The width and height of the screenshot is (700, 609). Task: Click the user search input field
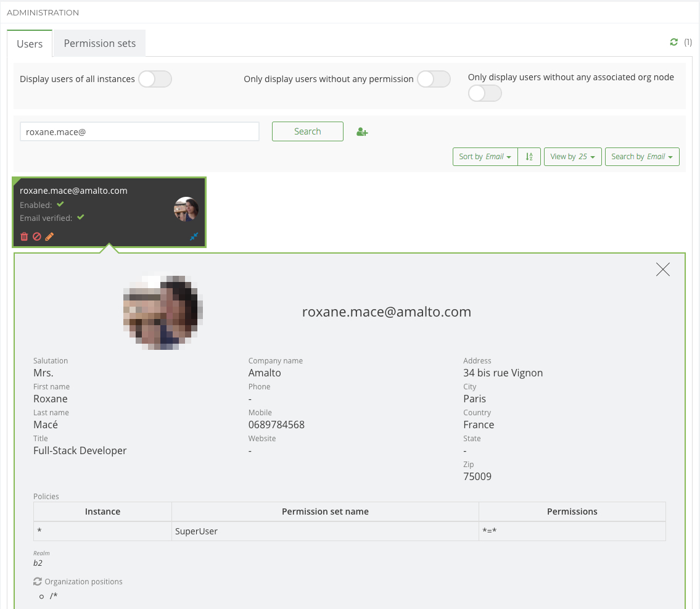[139, 132]
